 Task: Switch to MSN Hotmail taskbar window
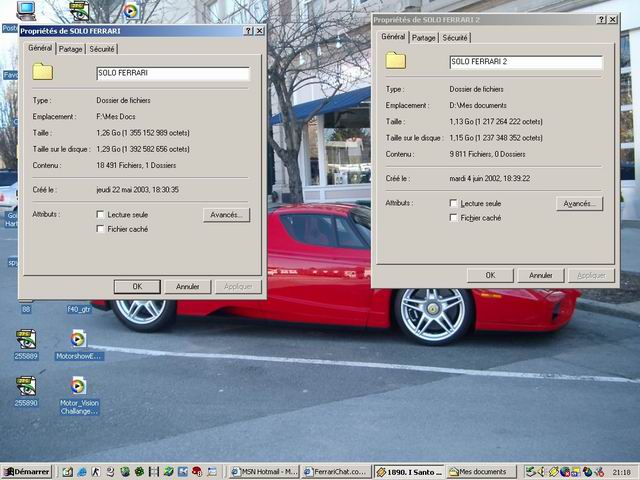coord(264,472)
